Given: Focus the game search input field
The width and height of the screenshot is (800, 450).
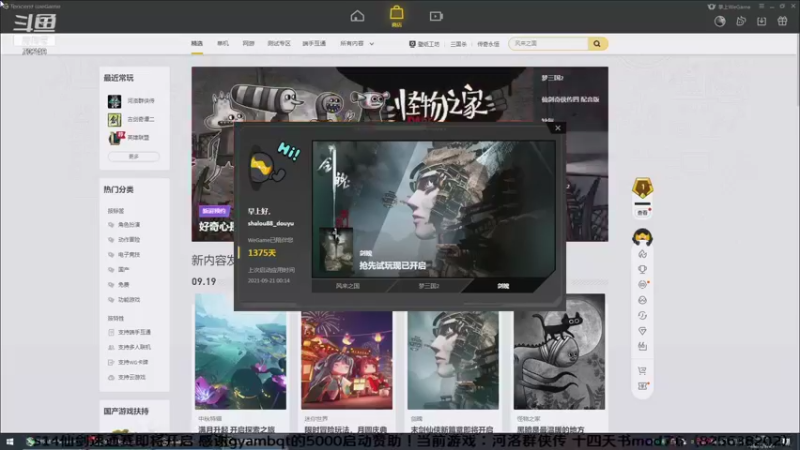Looking at the screenshot, I should pos(548,44).
